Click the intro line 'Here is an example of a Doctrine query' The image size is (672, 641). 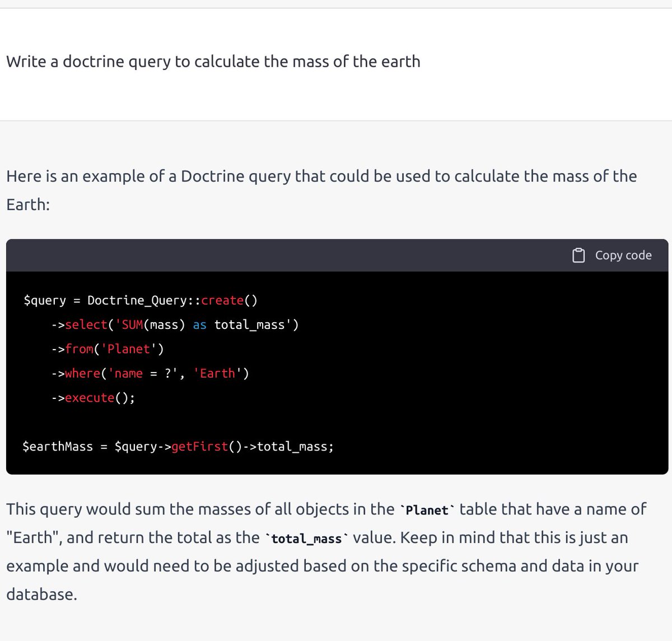[x=321, y=176]
